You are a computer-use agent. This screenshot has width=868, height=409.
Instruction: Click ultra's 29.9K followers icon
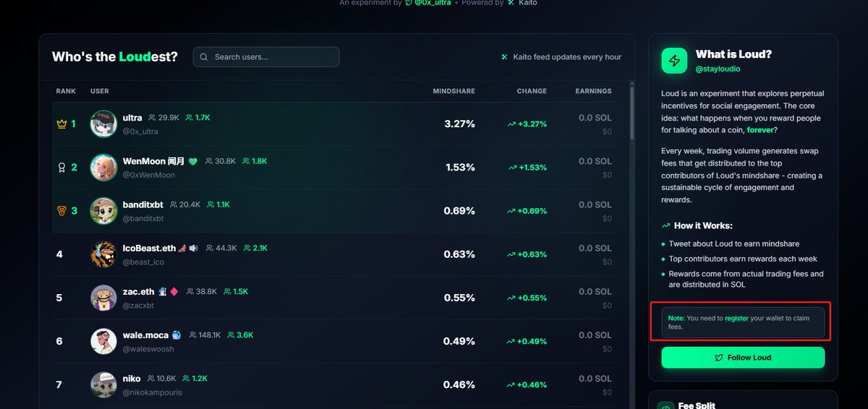click(x=152, y=118)
